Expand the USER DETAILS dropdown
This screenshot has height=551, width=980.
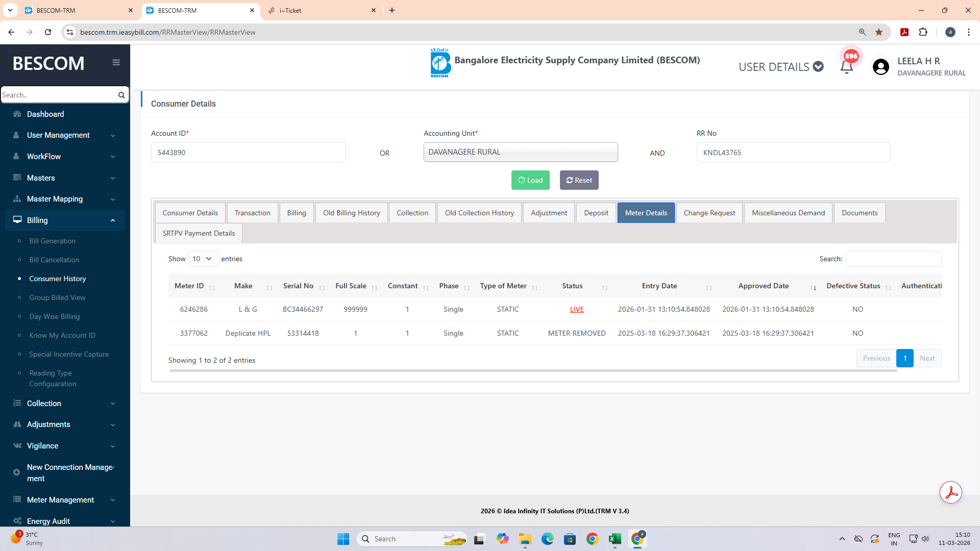[780, 67]
